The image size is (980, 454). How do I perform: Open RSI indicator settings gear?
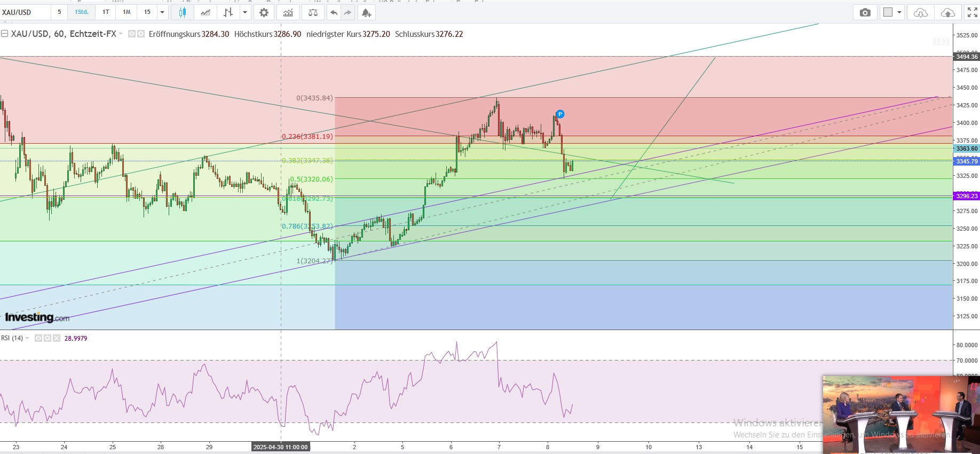pos(48,338)
